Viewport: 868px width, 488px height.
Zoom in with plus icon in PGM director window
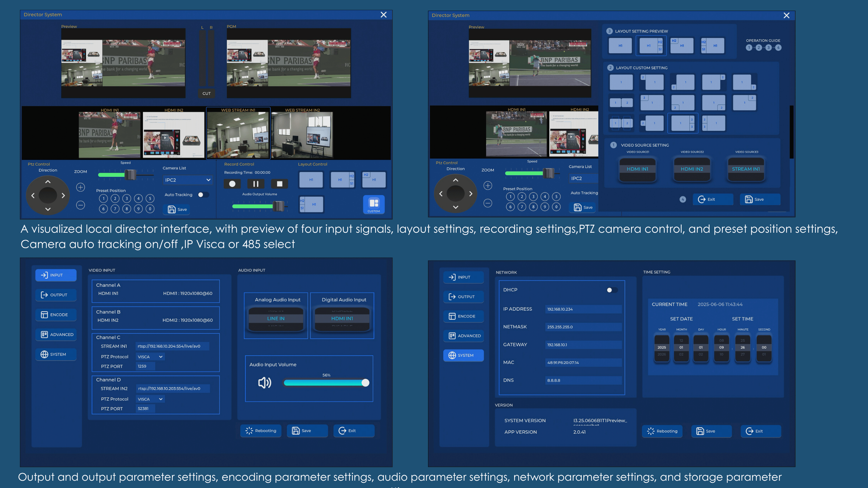click(80, 187)
